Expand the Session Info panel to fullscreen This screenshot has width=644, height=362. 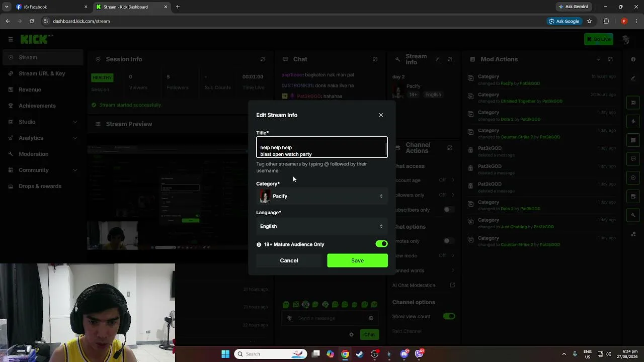pos(263,59)
